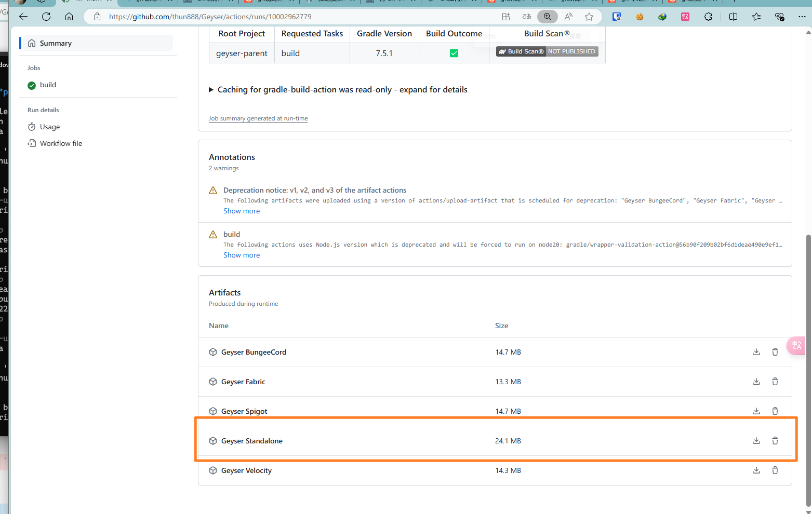Image resolution: width=812 pixels, height=514 pixels.
Task: Select the Gradle version '7.5.1' cell
Action: [x=384, y=53]
